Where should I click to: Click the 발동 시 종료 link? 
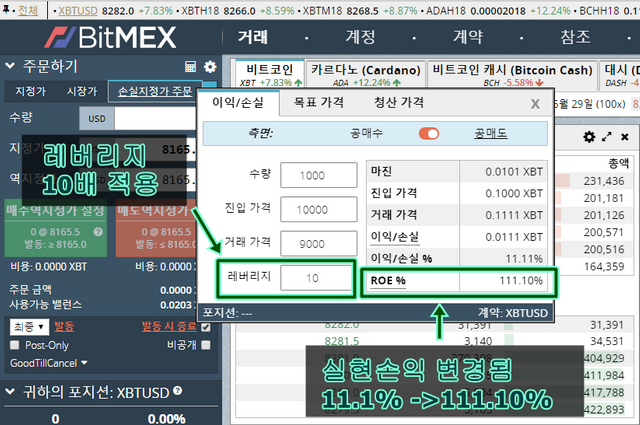pyautogui.click(x=169, y=327)
